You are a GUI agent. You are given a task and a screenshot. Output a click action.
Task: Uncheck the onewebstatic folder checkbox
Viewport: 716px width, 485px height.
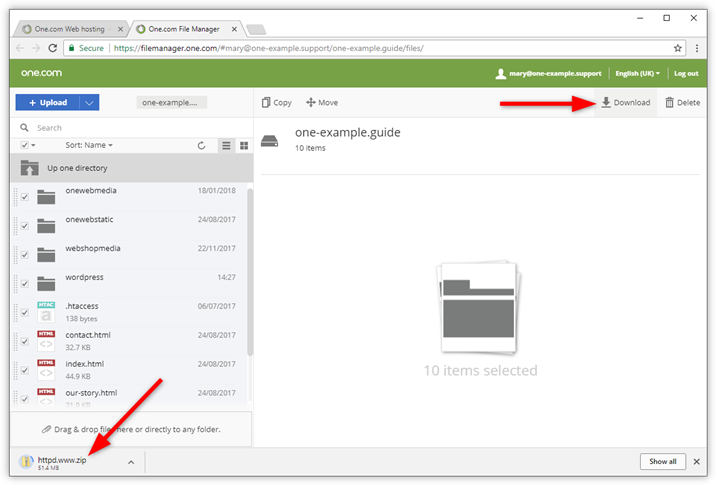pyautogui.click(x=25, y=226)
